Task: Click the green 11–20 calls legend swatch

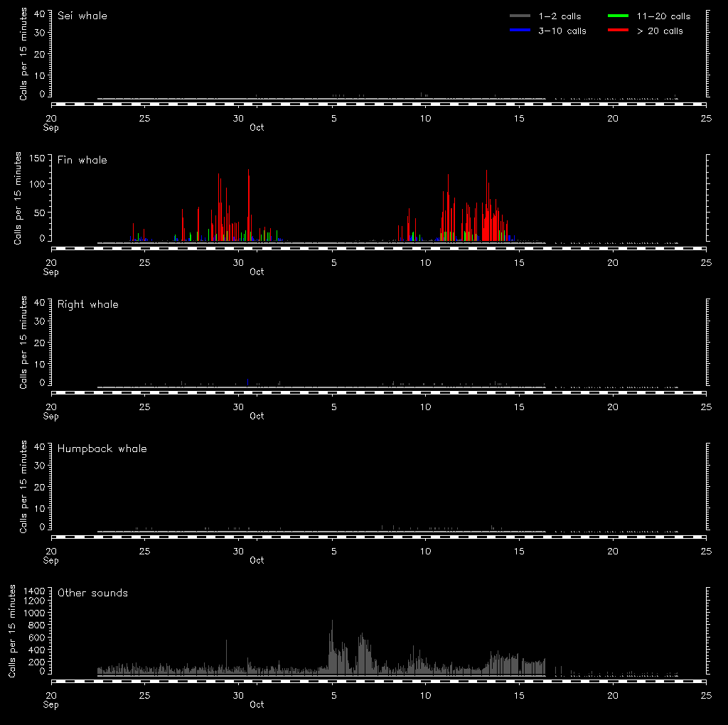Action: click(618, 16)
